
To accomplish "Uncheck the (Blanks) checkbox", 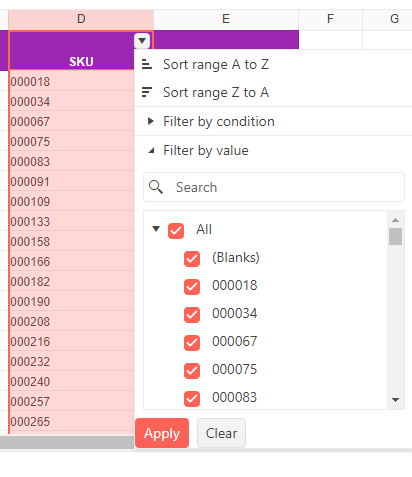I will click(x=192, y=259).
